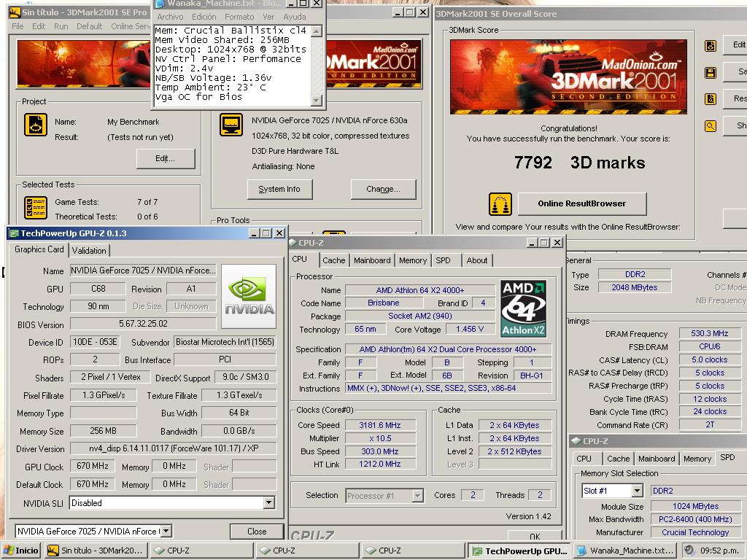
Task: Switch to Wanaka_Machine.txt taskbar item
Action: click(625, 551)
